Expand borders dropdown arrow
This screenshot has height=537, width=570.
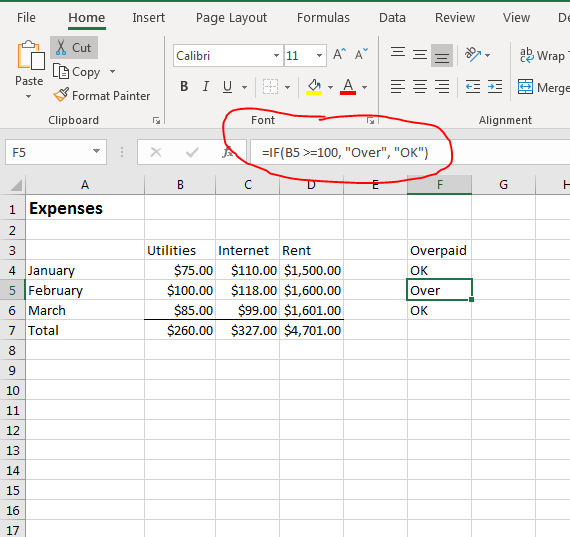coord(288,87)
